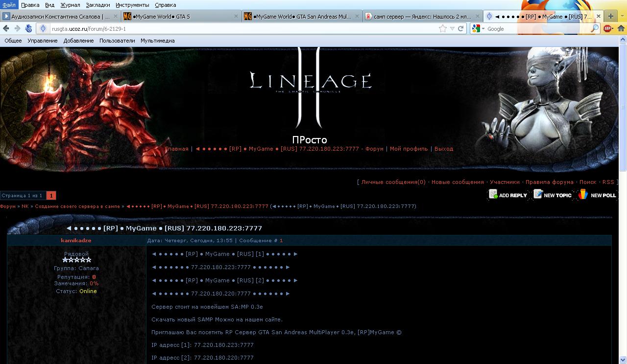Close the Яндекс самп сервер tab
The height and width of the screenshot is (364, 627).
click(x=478, y=16)
